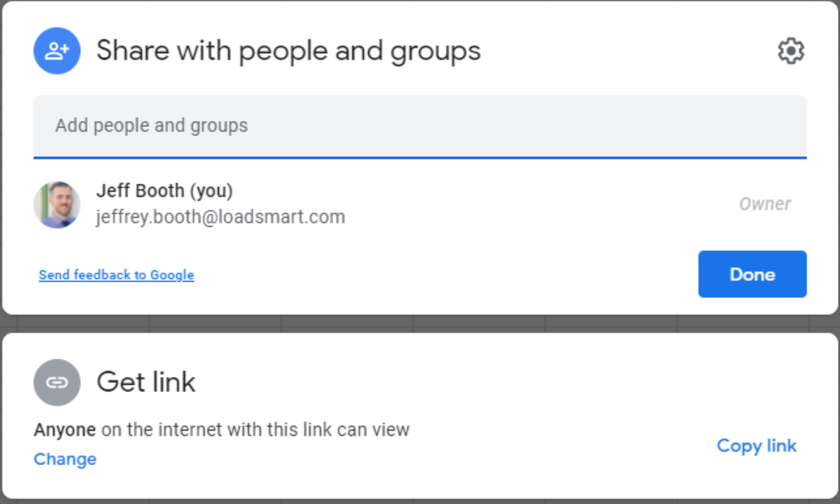Focus the Add people and groups field
Image resolution: width=840 pixels, height=504 pixels.
(420, 126)
